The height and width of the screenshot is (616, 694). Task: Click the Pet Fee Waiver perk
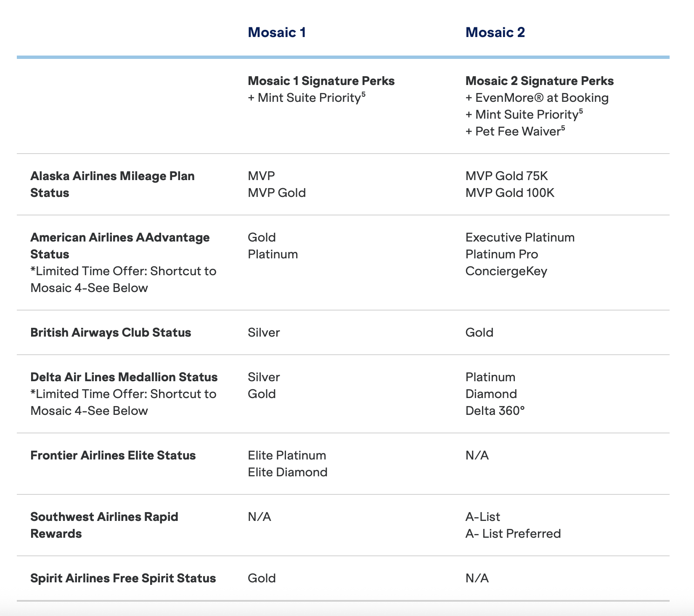(x=515, y=131)
